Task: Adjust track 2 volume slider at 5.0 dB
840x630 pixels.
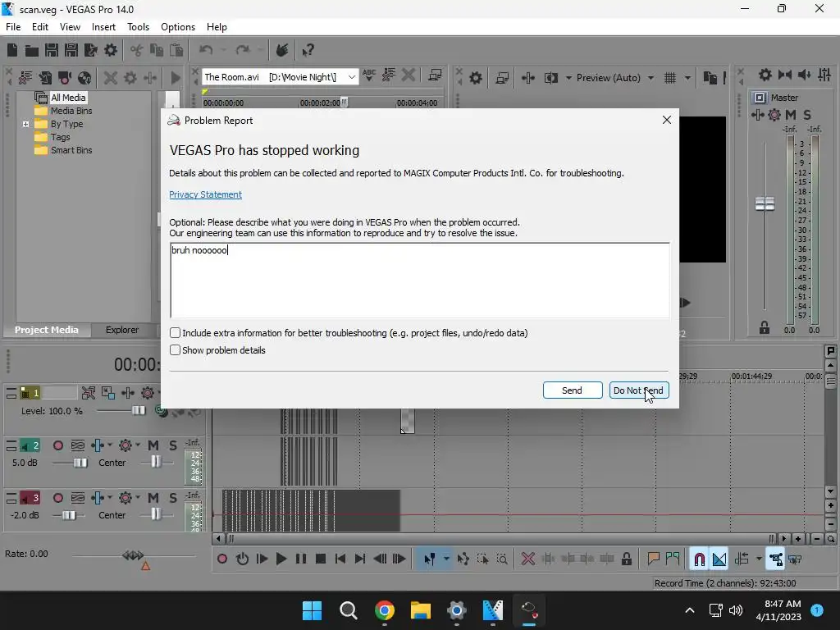Action: coord(80,463)
